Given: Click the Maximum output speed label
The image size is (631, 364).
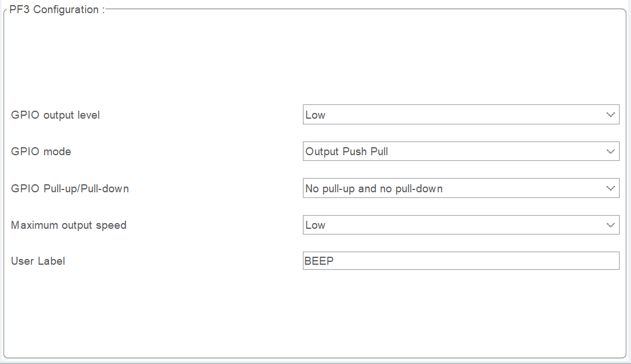Looking at the screenshot, I should [68, 225].
